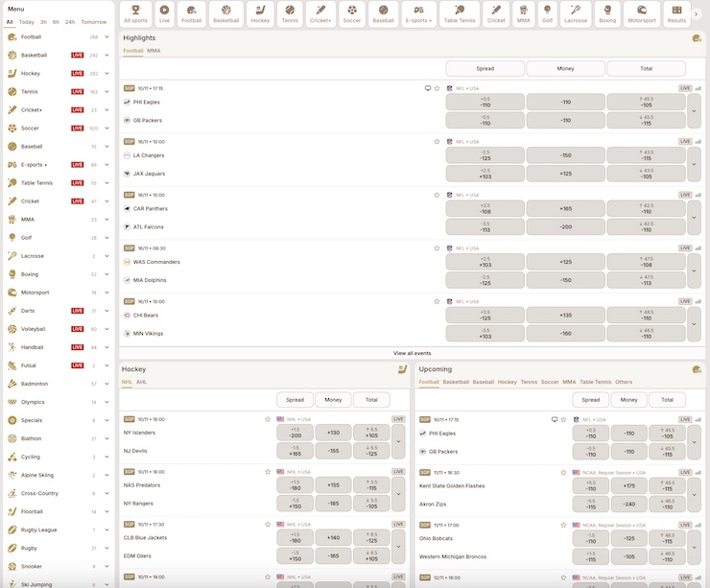Viewport: 710px width, 588px height.
Task: Favorite the NAS Predators vs NY Rangers game
Action: [x=268, y=472]
